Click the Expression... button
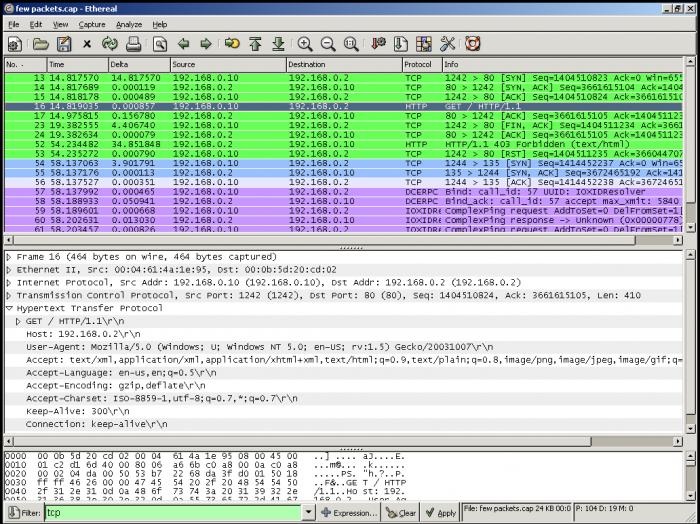This screenshot has width=700, height=524. (349, 513)
